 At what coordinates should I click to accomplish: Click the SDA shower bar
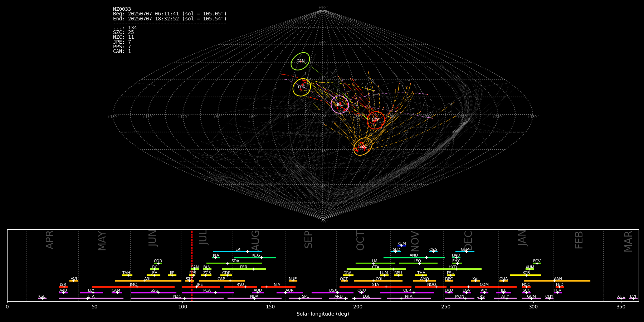tap(234, 263)
